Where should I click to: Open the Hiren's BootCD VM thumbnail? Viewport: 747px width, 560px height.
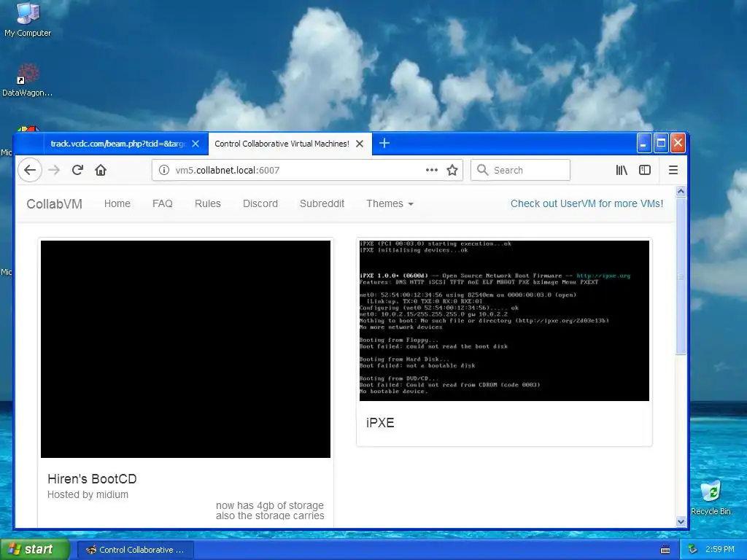[185, 349]
